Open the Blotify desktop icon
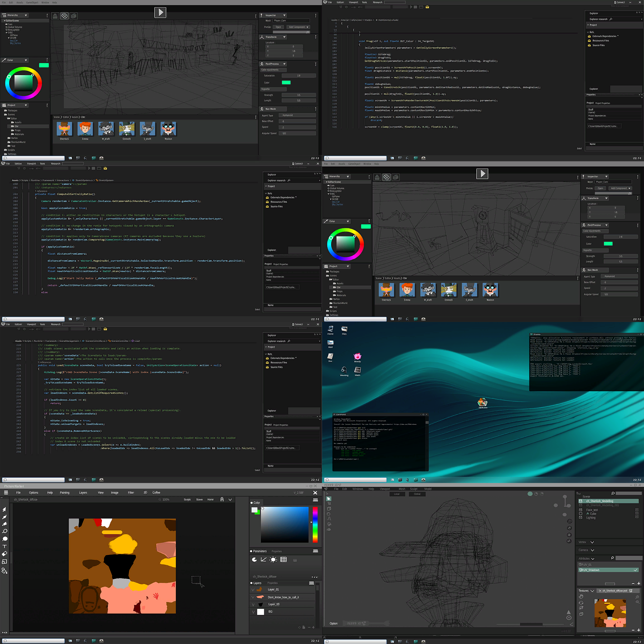This screenshot has height=644, width=644. click(x=357, y=356)
